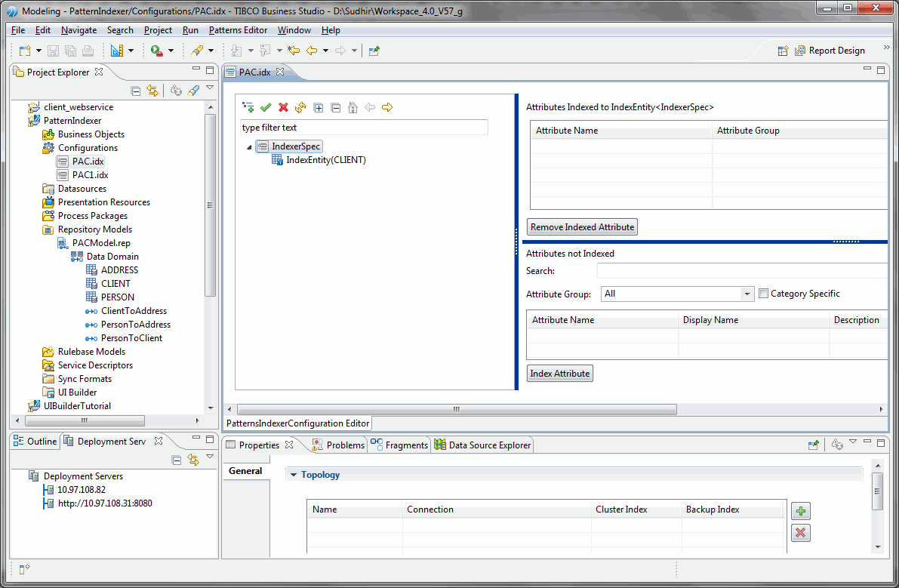
Task: Open the File menu
Action: 18,30
